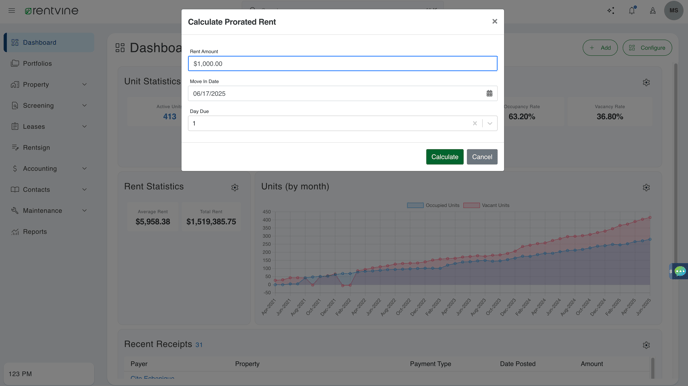Click the Property building icon
Image resolution: width=688 pixels, height=386 pixels.
pos(15,84)
